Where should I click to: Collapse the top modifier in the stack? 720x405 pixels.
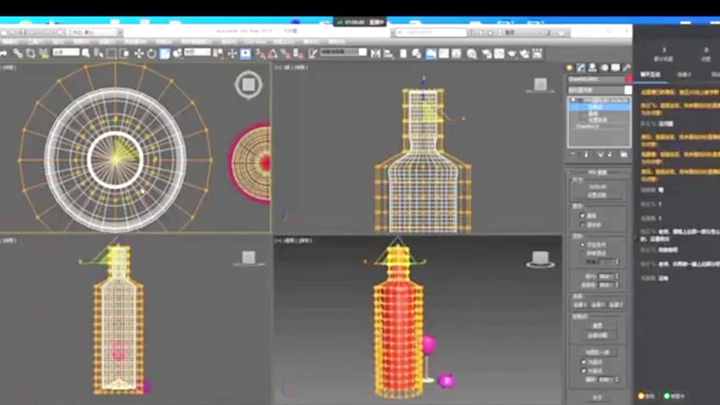click(x=573, y=100)
